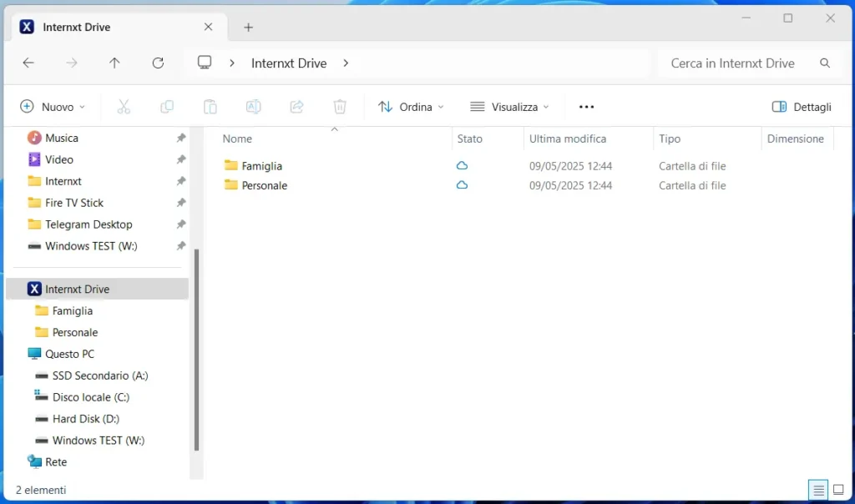855x504 pixels.
Task: Sort by the Nome column header
Action: pos(236,139)
